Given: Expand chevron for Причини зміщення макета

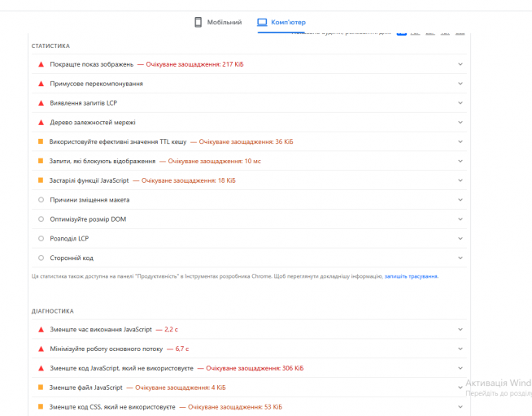Looking at the screenshot, I should coord(460,200).
